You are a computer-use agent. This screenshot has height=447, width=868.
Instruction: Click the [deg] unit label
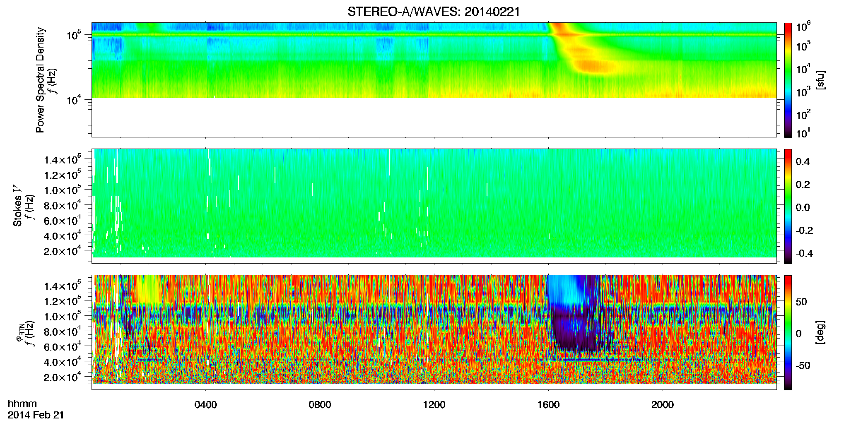[820, 332]
